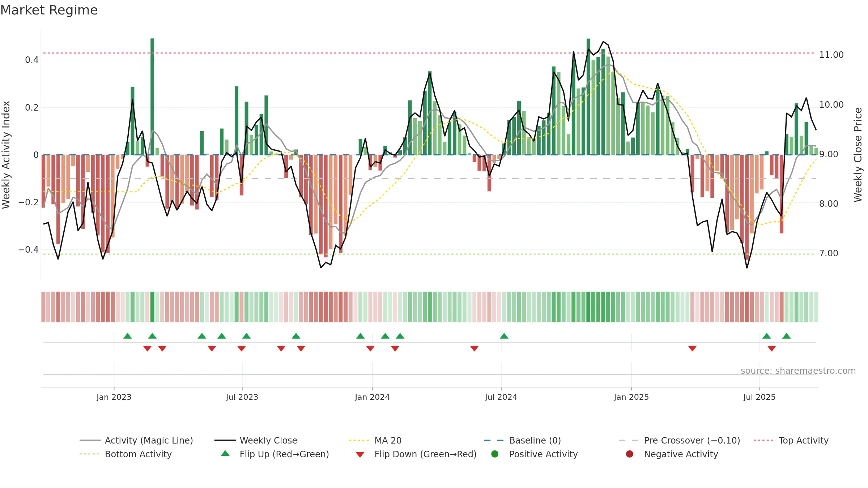Click the Weekly Close Price axis title
The height and width of the screenshot is (488, 868).
(x=858, y=155)
